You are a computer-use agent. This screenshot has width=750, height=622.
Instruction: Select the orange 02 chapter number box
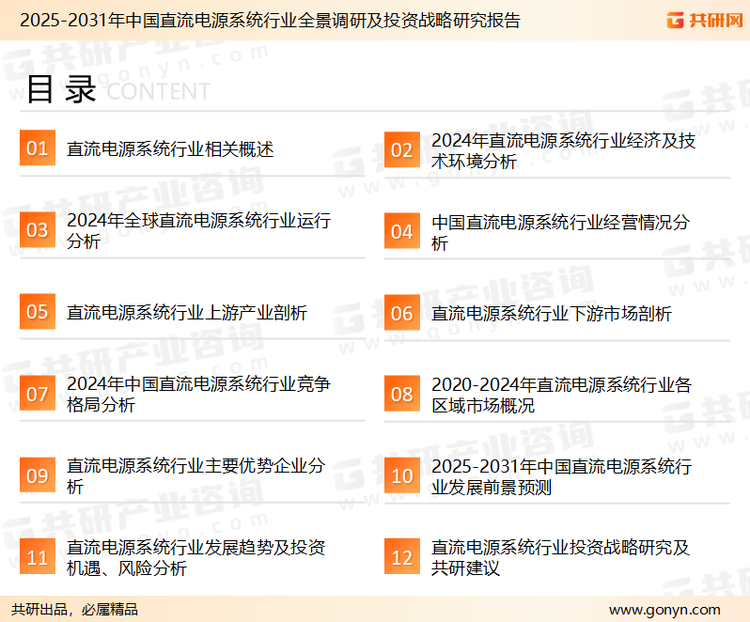402,150
